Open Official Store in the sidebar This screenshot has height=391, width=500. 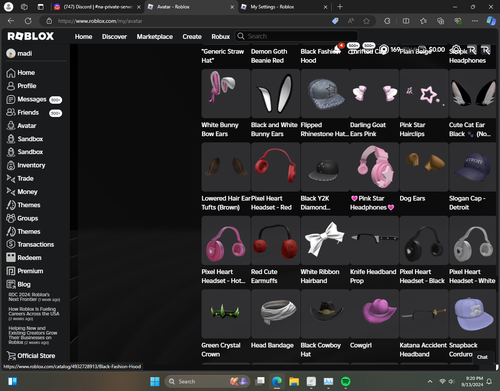(31, 356)
